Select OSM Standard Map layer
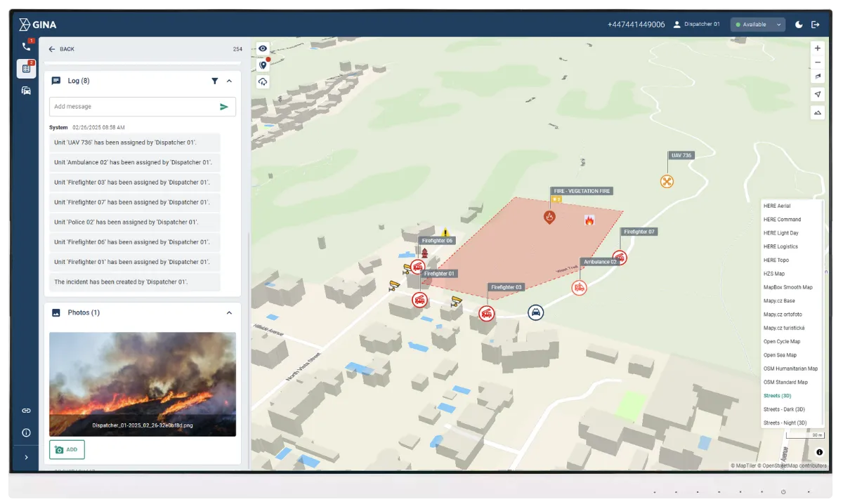 tap(785, 383)
